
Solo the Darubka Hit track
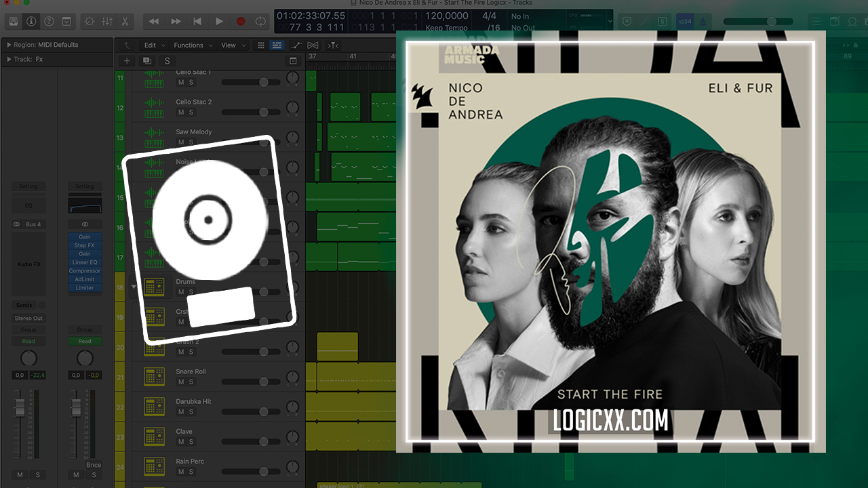click(191, 412)
